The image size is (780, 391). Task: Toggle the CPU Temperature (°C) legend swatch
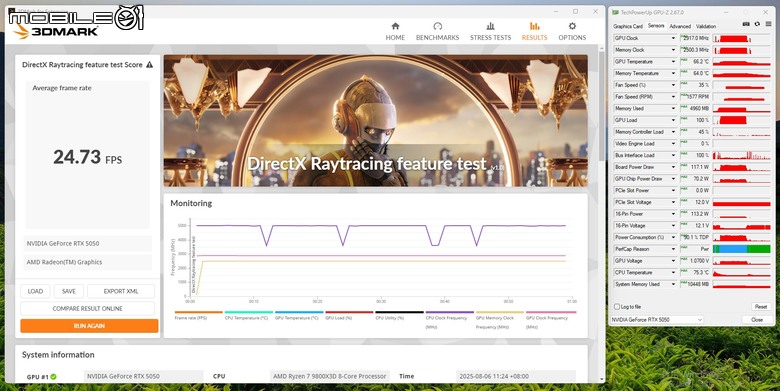(249, 312)
